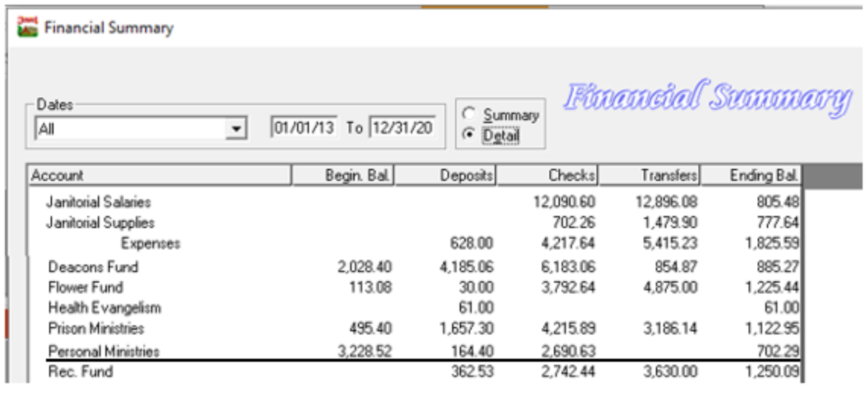
Task: Select the Summary radio button
Action: click(469, 114)
